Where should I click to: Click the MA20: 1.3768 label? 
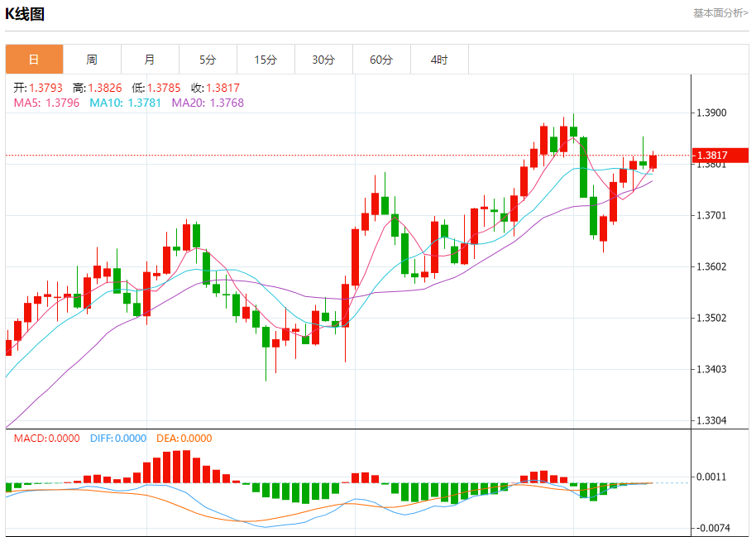208,103
